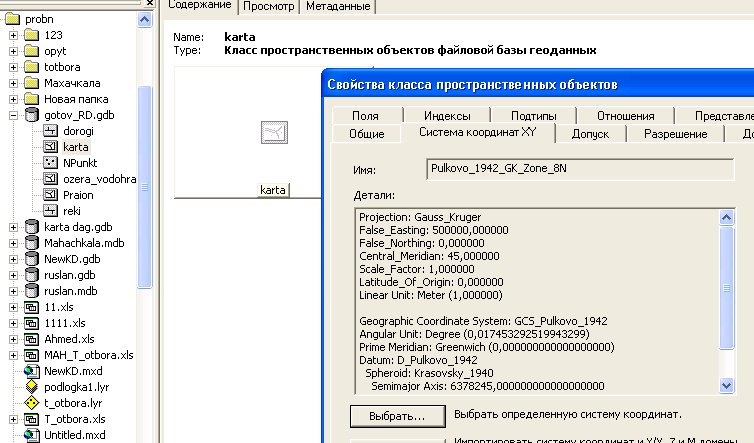Expand the Махачкала folder node
This screenshot has height=443, width=754.
point(13,83)
